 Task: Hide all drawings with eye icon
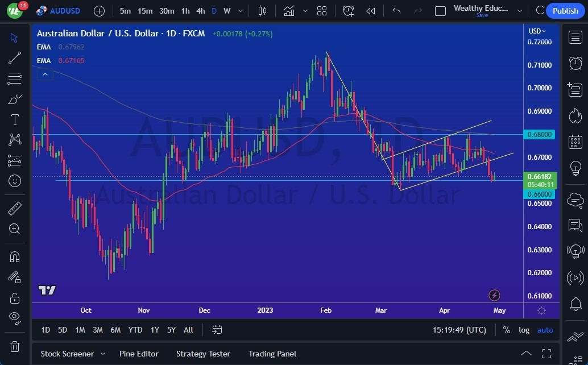(14, 318)
